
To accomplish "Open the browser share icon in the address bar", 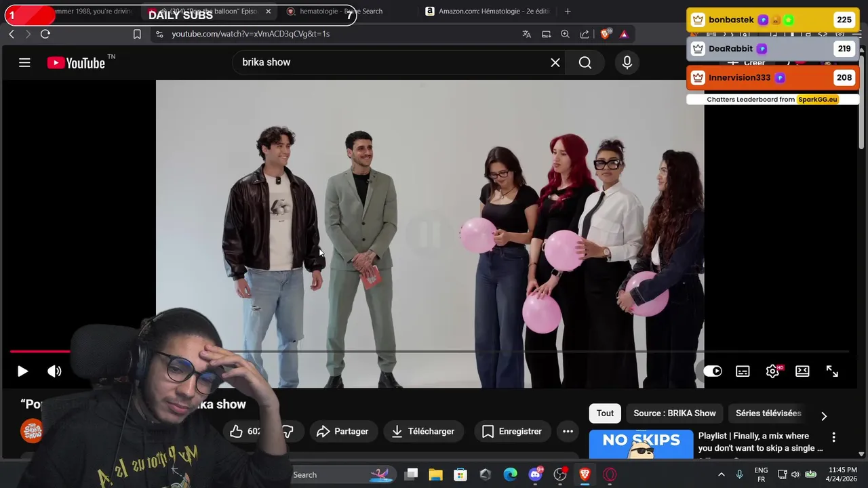I will 585,34.
